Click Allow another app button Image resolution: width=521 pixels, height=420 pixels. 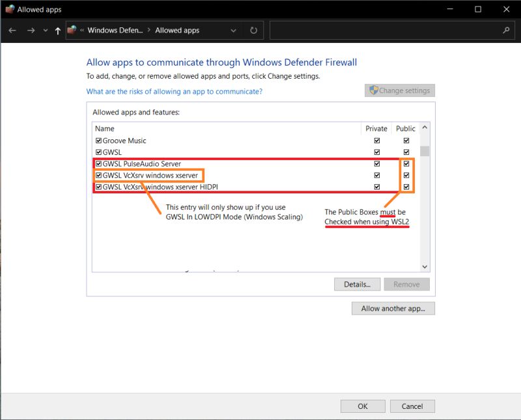393,309
